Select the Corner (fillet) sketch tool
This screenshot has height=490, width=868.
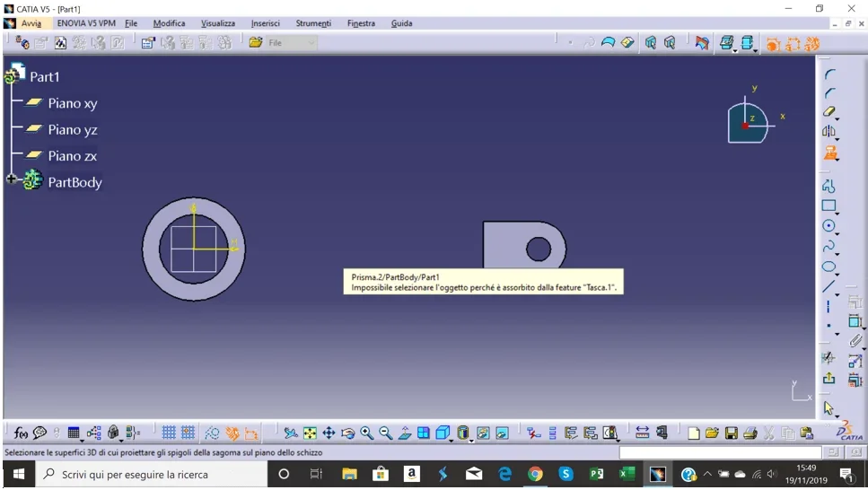829,74
